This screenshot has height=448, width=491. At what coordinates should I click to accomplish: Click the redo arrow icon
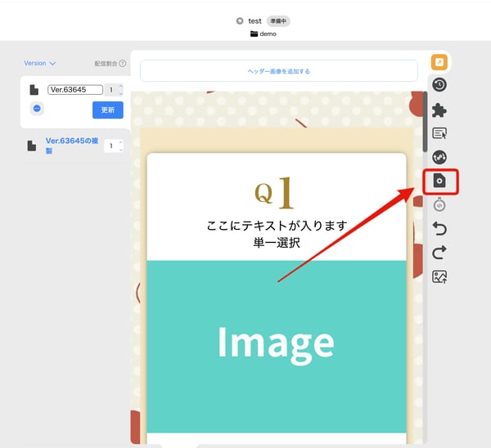(x=439, y=253)
